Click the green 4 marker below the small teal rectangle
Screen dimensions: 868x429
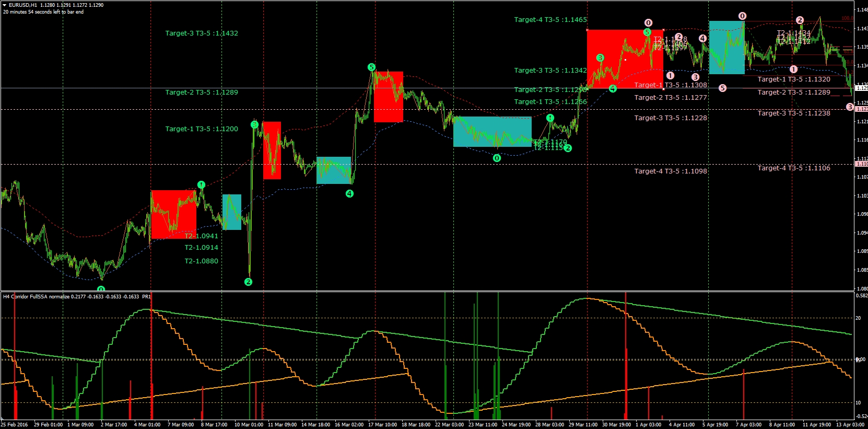(349, 193)
